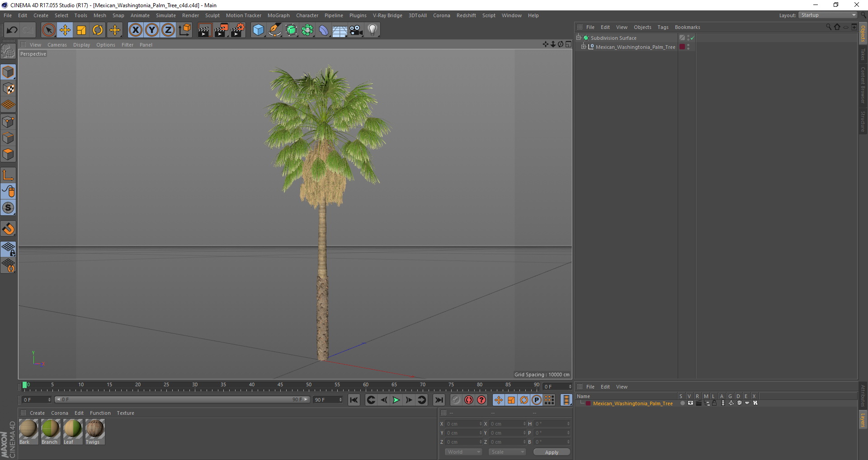Viewport: 868px width, 460px height.
Task: Toggle Y-axis lock
Action: (x=152, y=30)
